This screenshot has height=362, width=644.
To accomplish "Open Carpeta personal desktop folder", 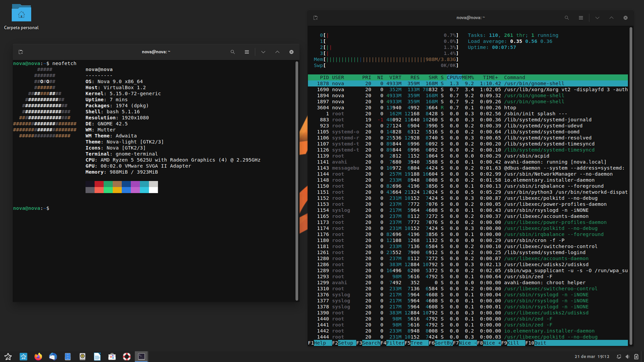I will click(21, 13).
